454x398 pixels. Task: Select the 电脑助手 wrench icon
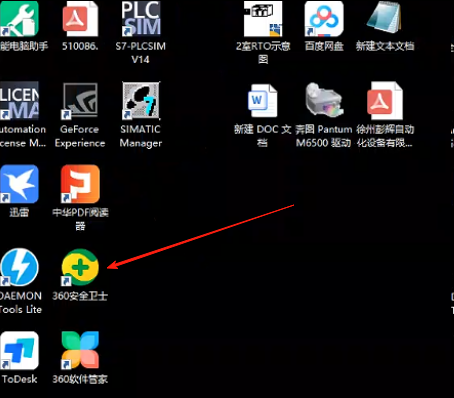(x=19, y=18)
